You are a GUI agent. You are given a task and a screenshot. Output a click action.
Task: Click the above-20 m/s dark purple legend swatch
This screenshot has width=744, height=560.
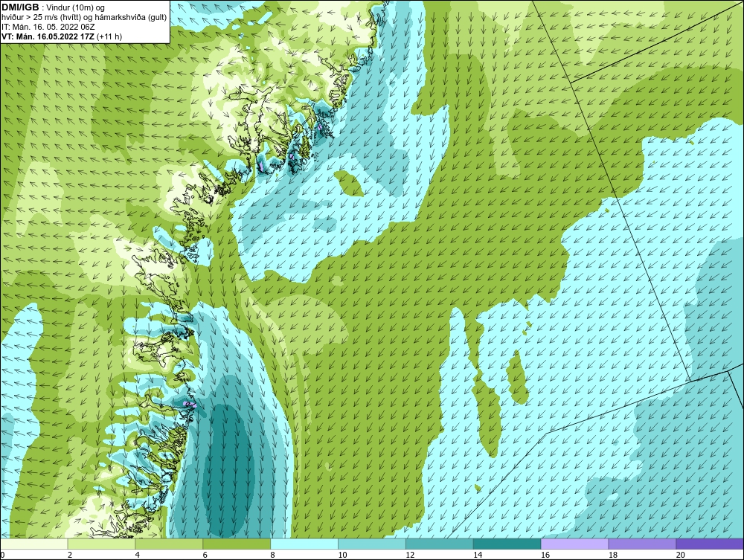point(710,544)
